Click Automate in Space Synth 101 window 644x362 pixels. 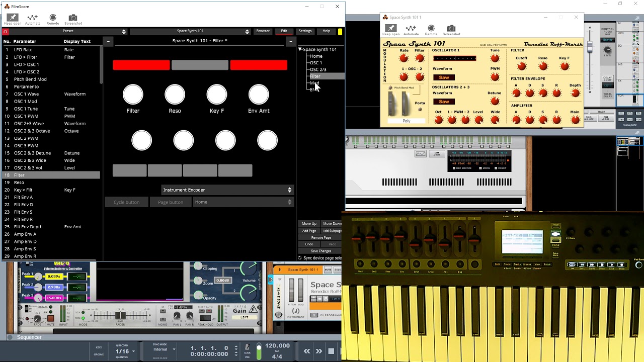click(x=411, y=30)
